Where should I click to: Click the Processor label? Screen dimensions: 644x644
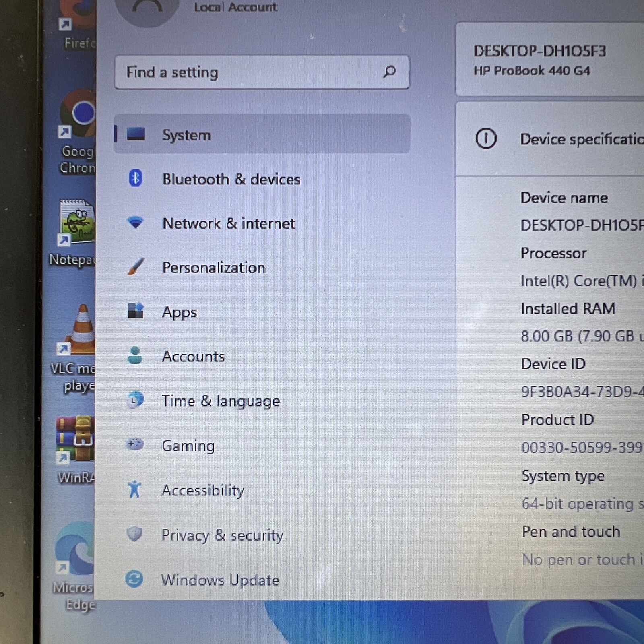(x=553, y=253)
